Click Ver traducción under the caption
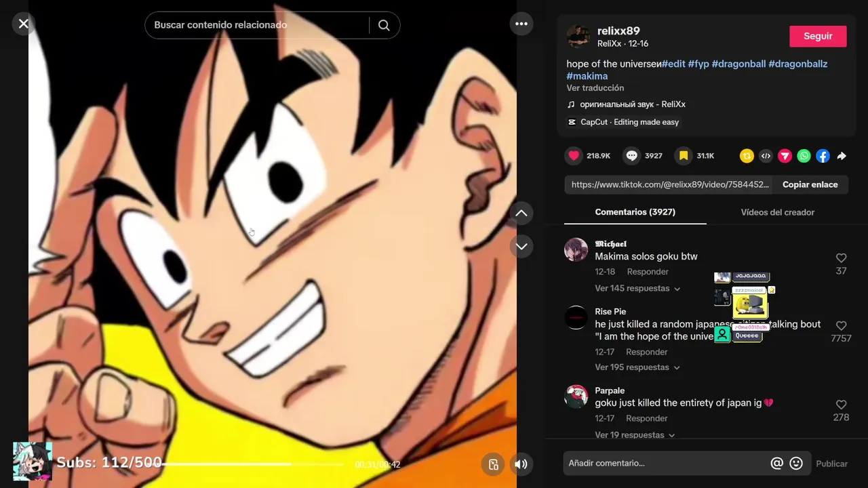Image resolution: width=868 pixels, height=488 pixels. point(595,88)
